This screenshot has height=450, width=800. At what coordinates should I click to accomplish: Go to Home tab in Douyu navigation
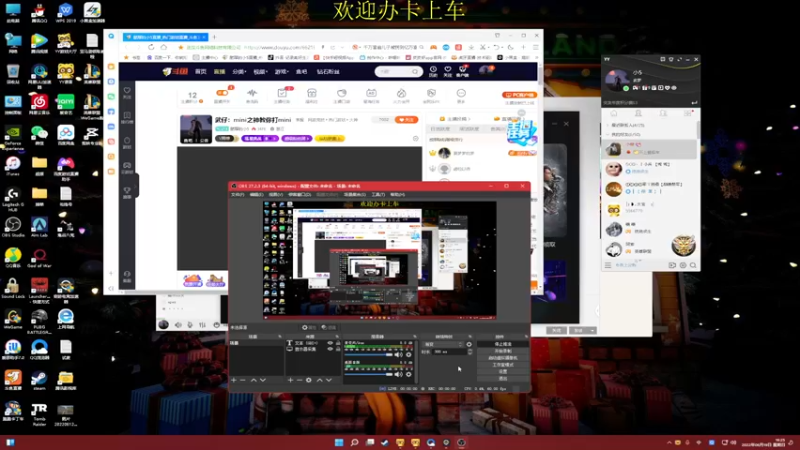pos(201,72)
